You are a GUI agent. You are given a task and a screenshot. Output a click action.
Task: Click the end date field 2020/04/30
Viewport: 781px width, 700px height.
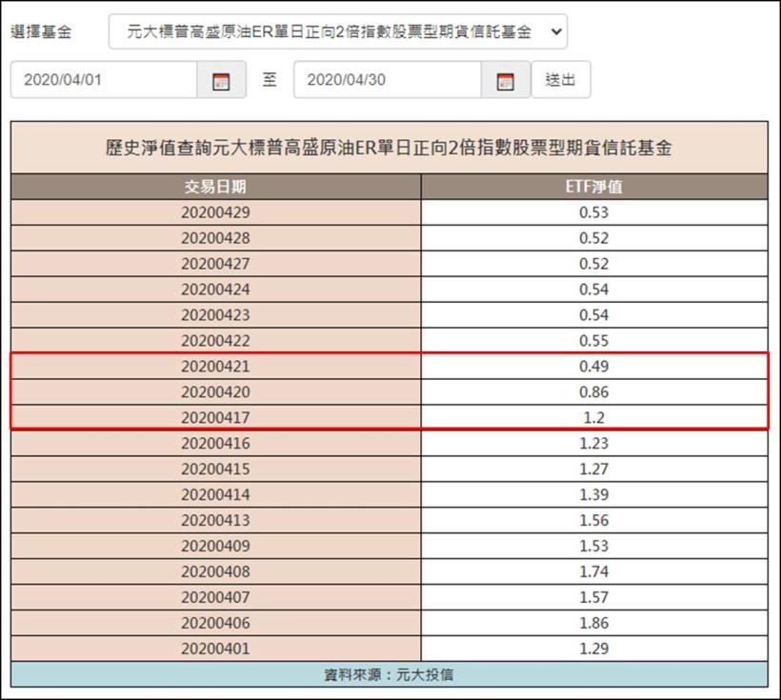point(388,80)
